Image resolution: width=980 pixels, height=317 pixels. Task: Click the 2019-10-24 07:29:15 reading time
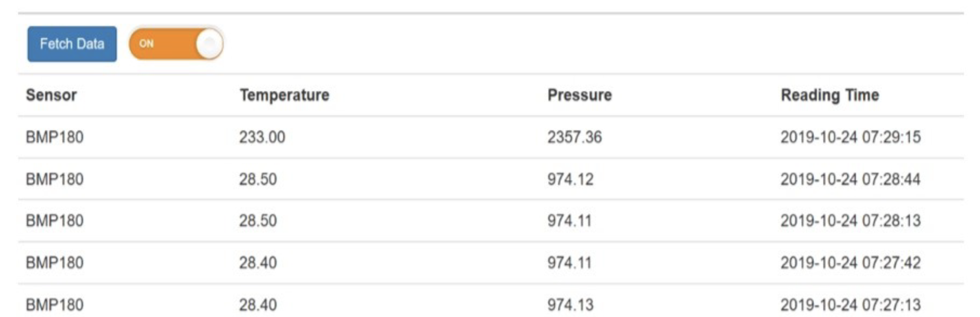[850, 137]
